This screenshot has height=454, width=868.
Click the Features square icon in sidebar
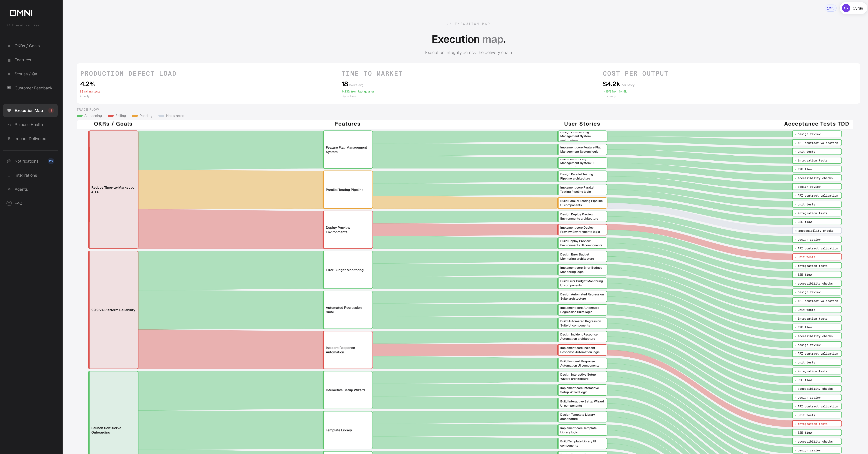9,60
